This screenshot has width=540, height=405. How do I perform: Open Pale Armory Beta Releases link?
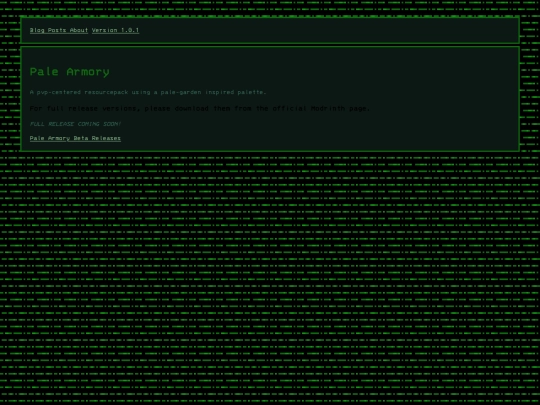[75, 138]
